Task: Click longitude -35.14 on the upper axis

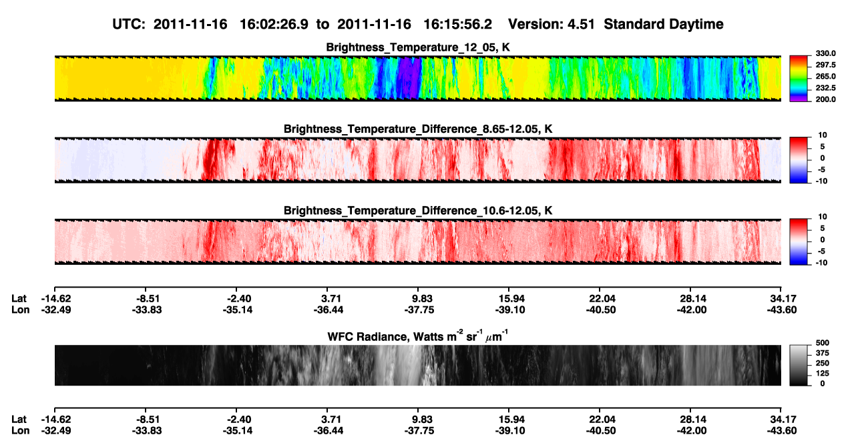Action: pyautogui.click(x=236, y=310)
